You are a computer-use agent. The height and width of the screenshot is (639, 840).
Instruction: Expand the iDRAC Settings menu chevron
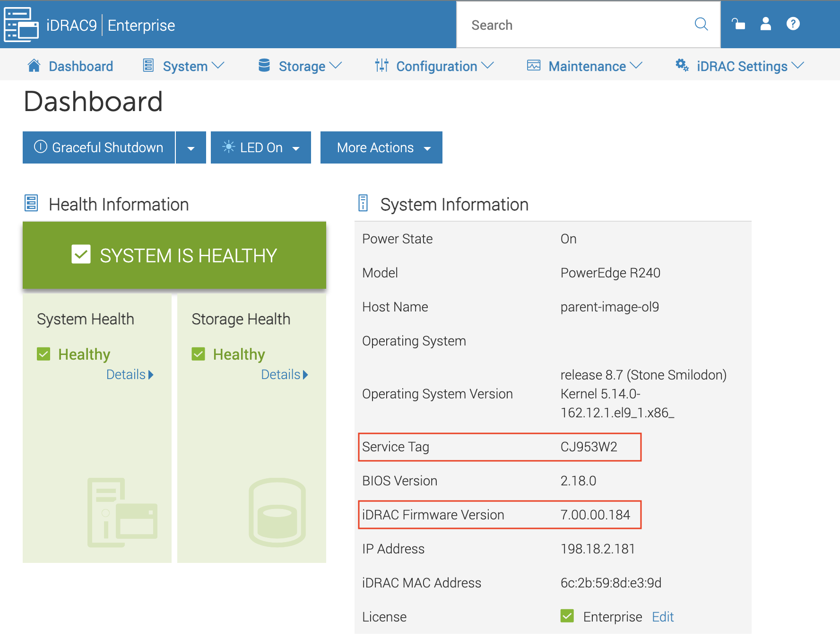click(x=797, y=66)
